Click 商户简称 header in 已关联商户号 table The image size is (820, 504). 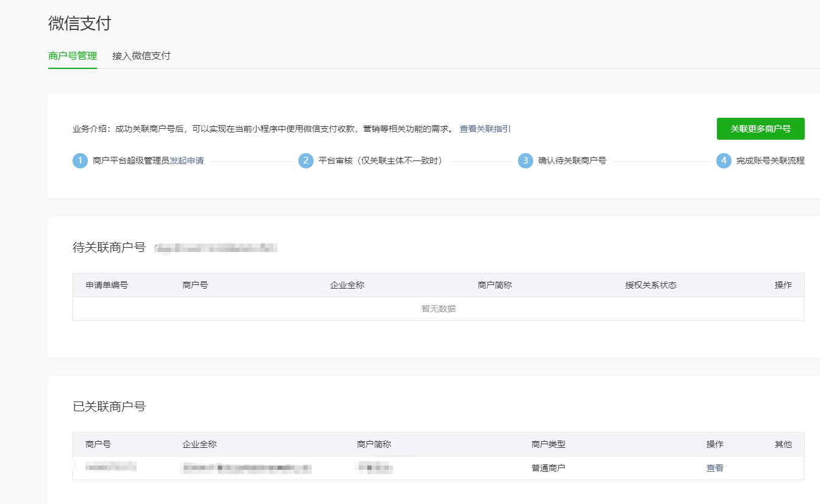point(374,444)
